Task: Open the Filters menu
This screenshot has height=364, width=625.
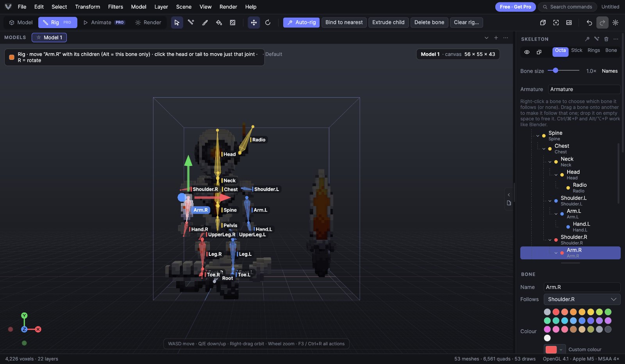Action: (115, 7)
